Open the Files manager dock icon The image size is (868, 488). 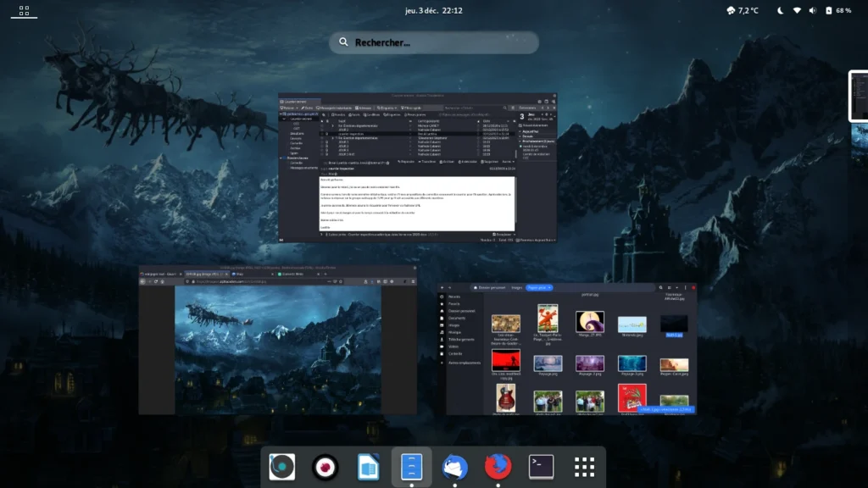(411, 467)
